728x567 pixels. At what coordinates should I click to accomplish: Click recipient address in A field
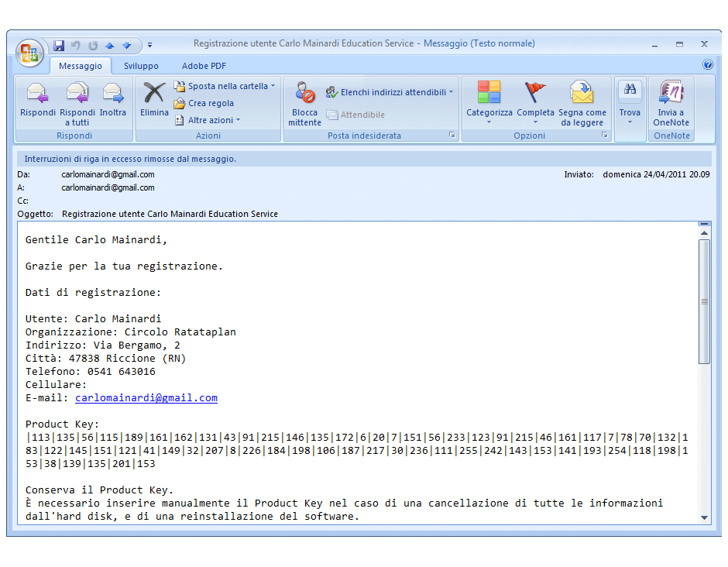(108, 187)
